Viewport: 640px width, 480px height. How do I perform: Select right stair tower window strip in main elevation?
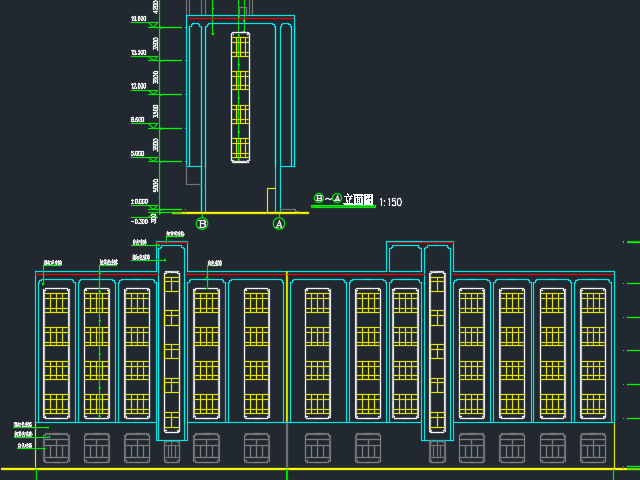[x=436, y=351]
